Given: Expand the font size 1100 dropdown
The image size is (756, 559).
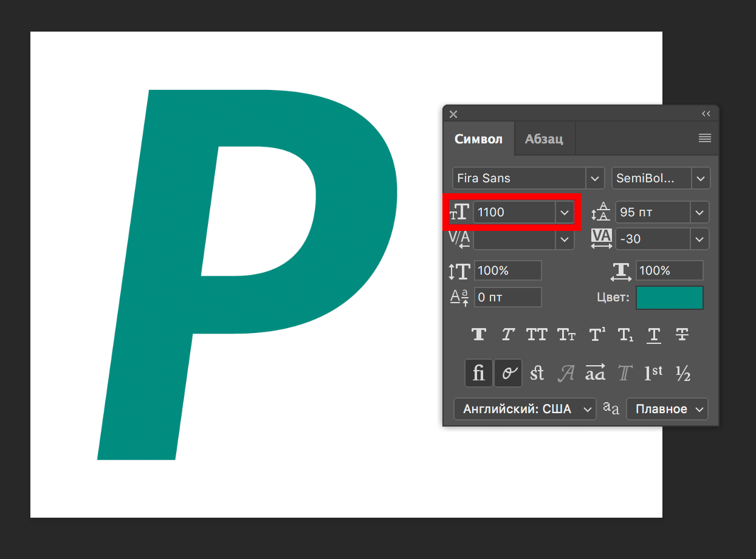Looking at the screenshot, I should click(565, 212).
